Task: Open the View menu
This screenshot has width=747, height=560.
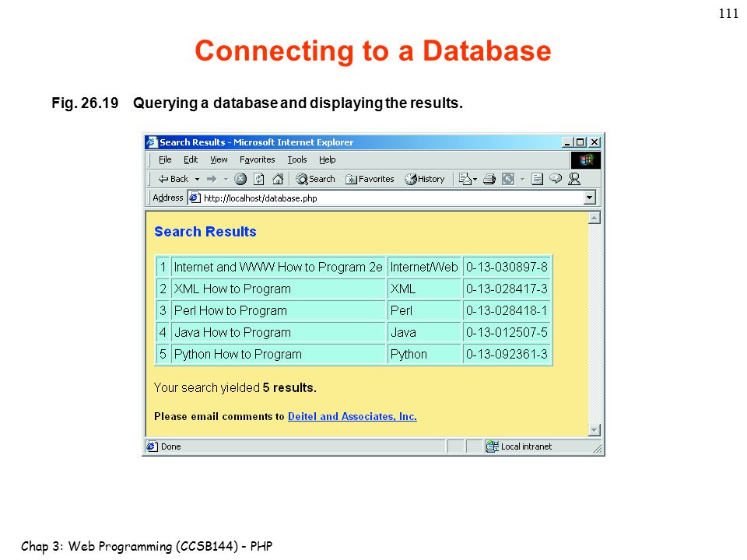Action: click(x=219, y=159)
